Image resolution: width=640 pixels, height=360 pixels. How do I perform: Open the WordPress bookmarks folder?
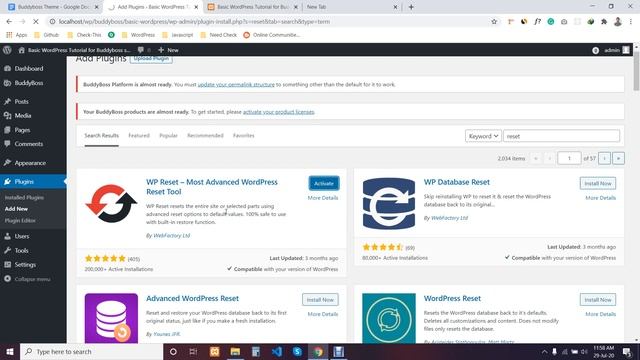tap(138, 35)
